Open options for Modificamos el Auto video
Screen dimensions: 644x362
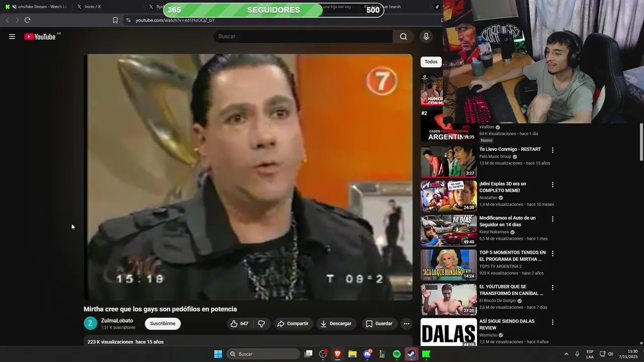[552, 219]
